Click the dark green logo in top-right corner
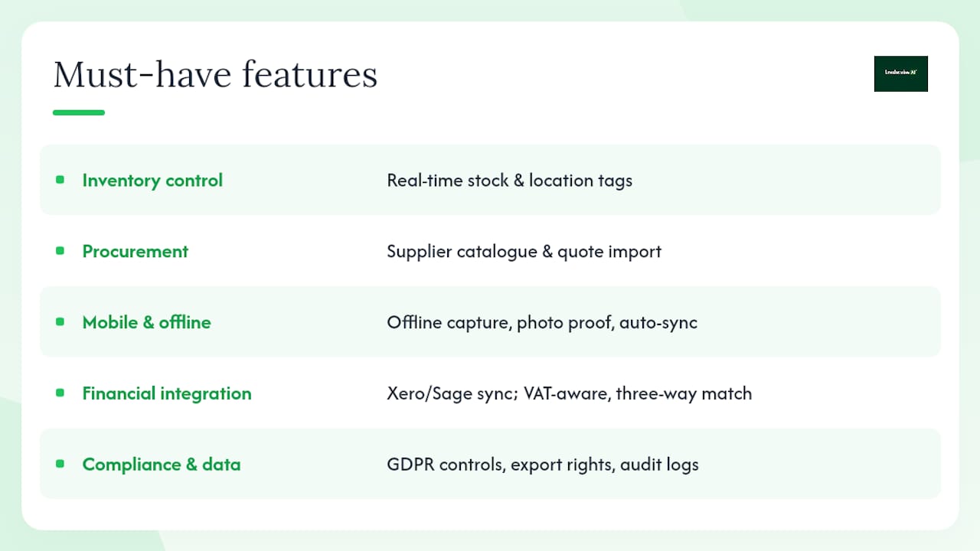 [900, 73]
